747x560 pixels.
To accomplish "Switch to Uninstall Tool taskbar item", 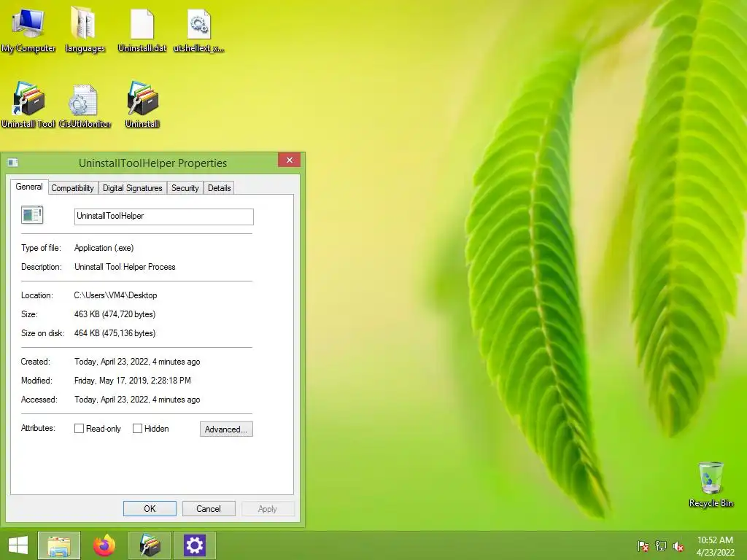I will [150, 545].
